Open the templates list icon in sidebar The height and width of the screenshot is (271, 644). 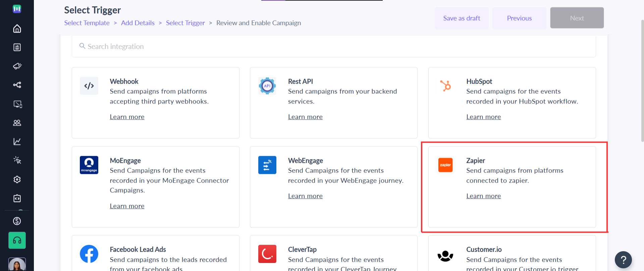(17, 47)
